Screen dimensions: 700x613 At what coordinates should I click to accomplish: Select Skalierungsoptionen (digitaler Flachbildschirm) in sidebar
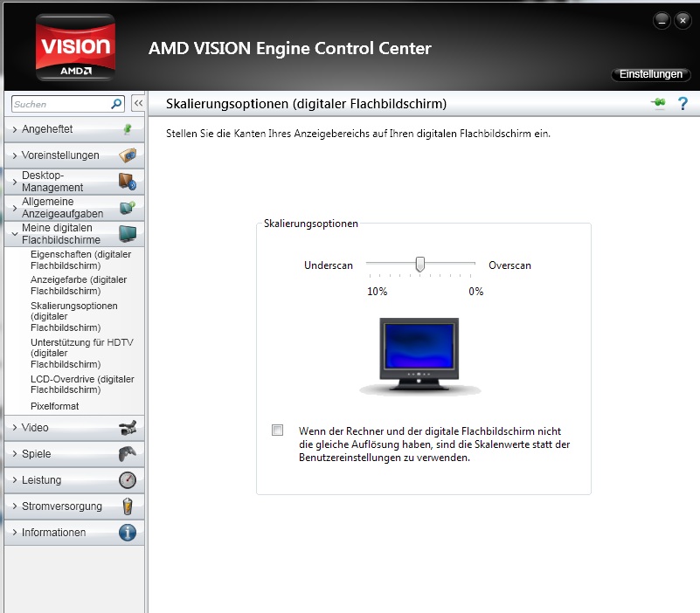[x=74, y=317]
